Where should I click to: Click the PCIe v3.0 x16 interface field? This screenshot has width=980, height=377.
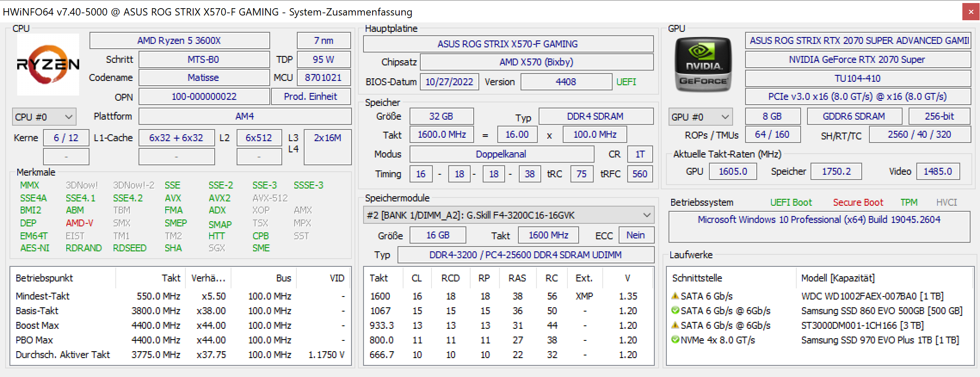[858, 96]
